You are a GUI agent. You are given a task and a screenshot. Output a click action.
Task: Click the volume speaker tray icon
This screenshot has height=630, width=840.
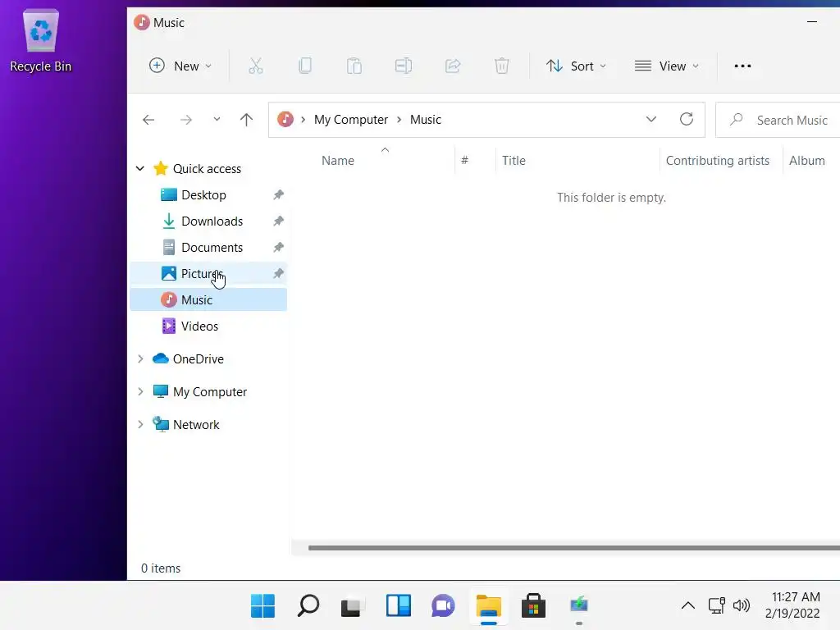coord(742,606)
